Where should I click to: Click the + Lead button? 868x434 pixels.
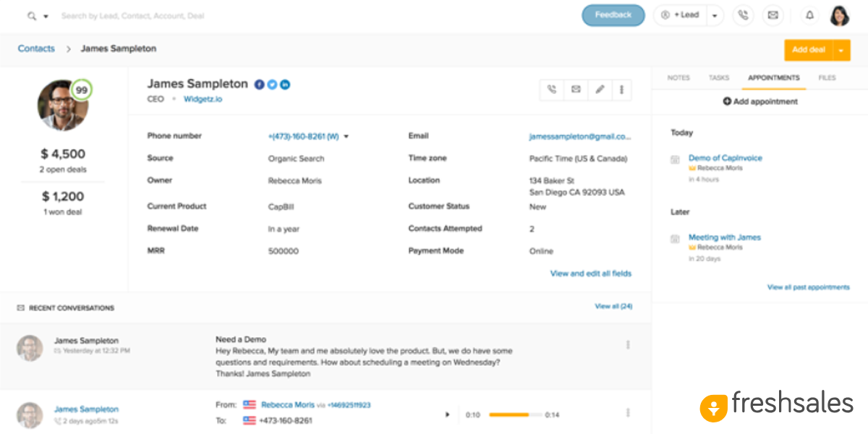pos(680,15)
